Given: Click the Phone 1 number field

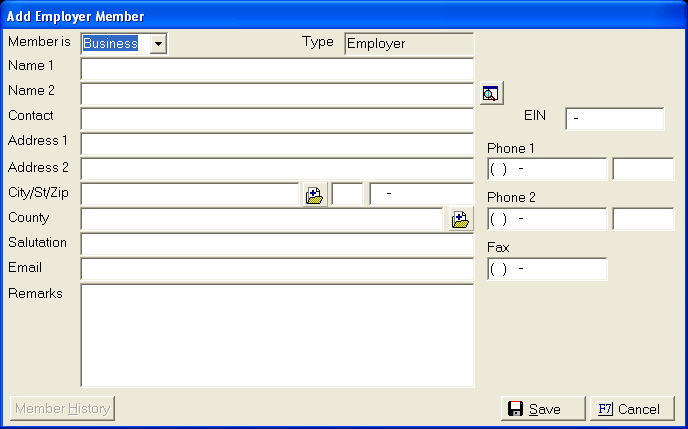Looking at the screenshot, I should [547, 169].
